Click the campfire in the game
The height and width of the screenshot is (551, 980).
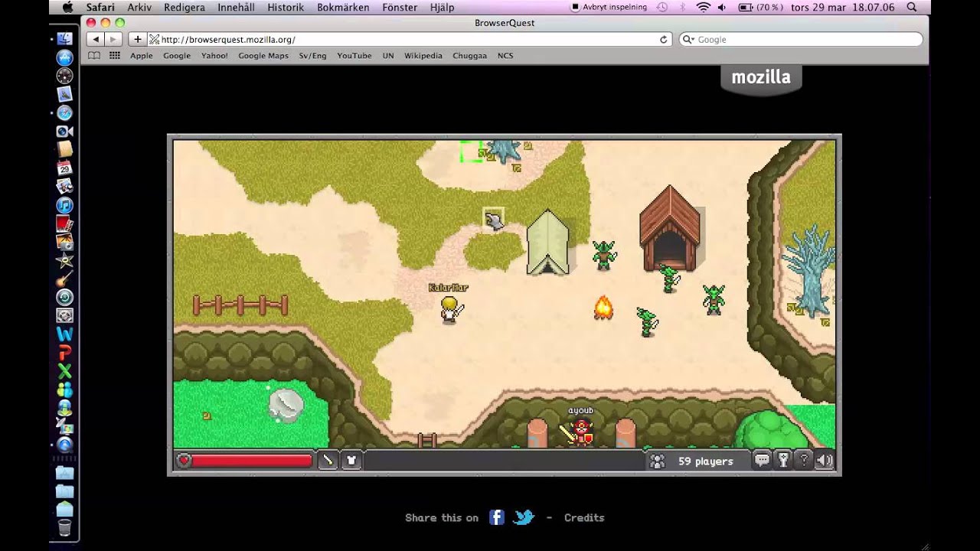coord(603,308)
